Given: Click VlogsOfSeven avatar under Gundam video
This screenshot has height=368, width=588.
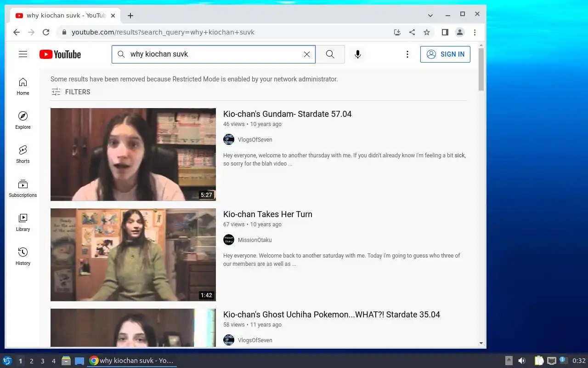Looking at the screenshot, I should (229, 140).
